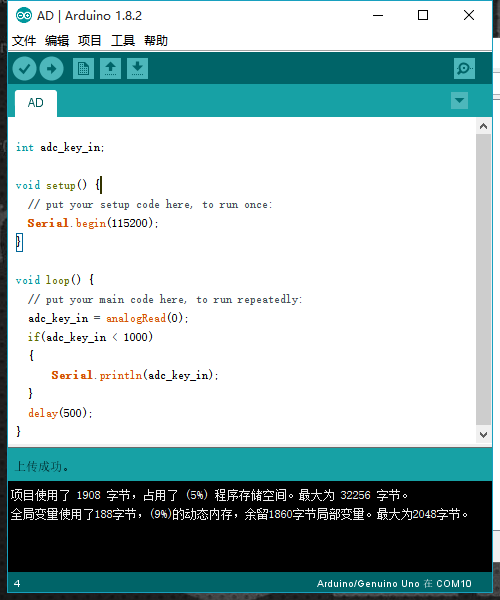Select the AD sketch tab

36,103
